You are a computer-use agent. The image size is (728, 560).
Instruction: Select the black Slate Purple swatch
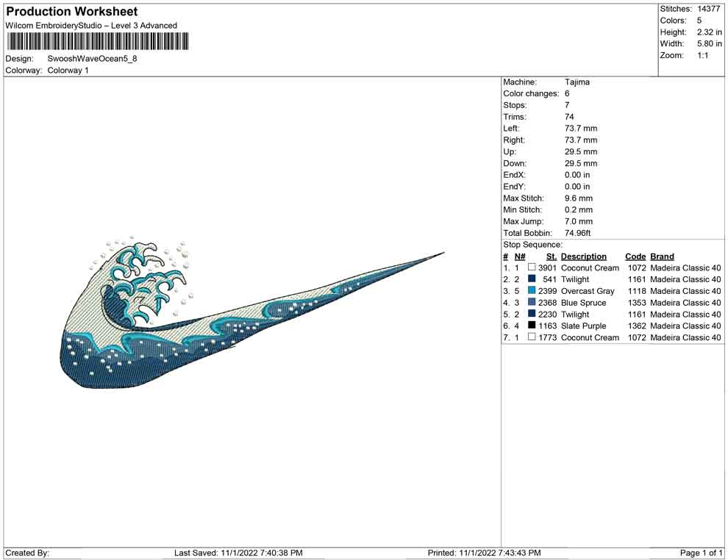point(532,326)
